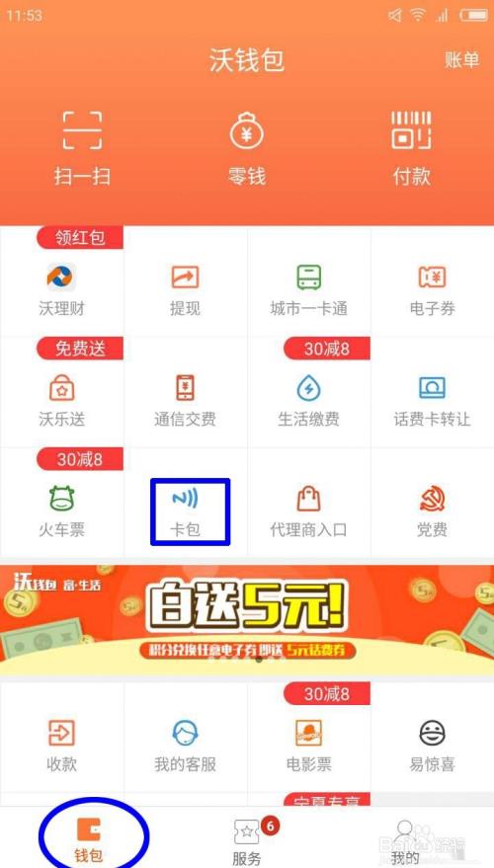Open the 电子券 coupon icon
The image size is (494, 868).
pos(432,277)
